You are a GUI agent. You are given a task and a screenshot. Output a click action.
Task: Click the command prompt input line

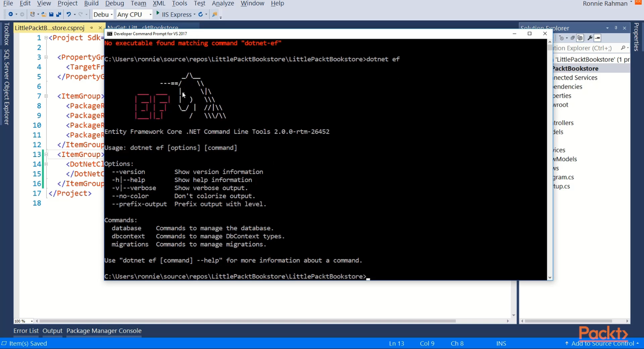click(x=237, y=277)
